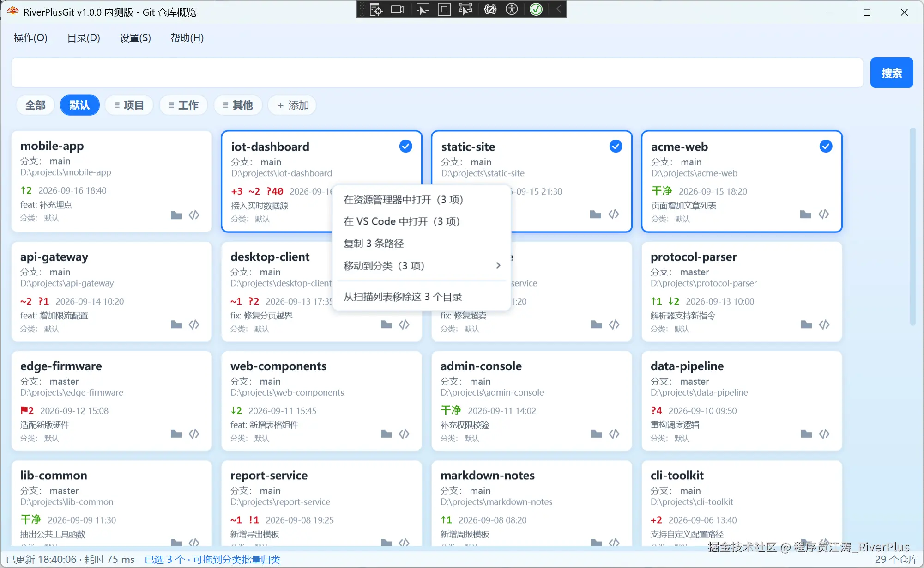
Task: Switch to 工作 category tab
Action: coord(183,105)
